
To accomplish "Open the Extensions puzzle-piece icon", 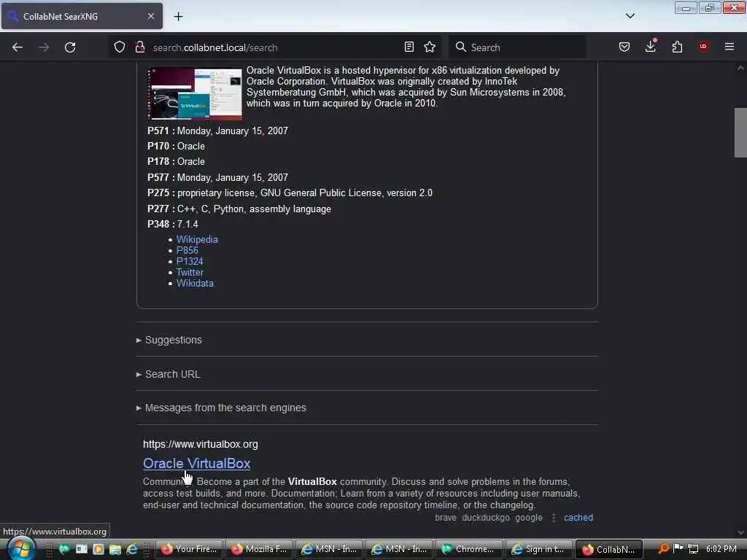I will pos(677,47).
